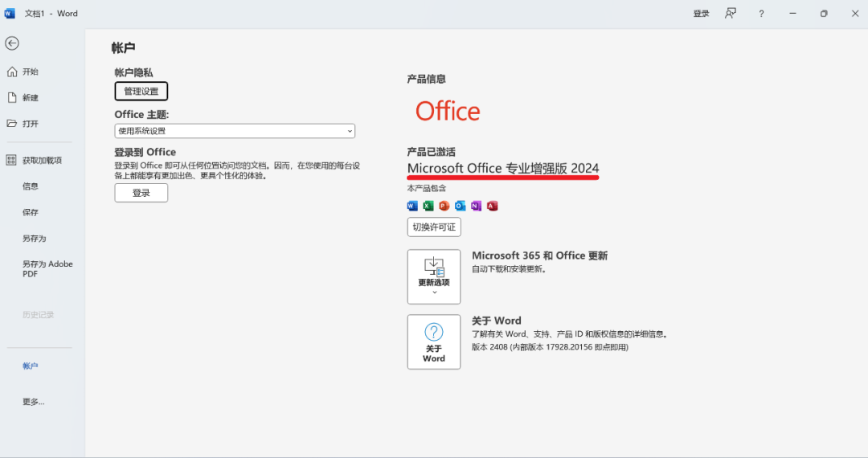Choose 另存为 in the sidebar
The height and width of the screenshot is (458, 868).
(x=35, y=239)
